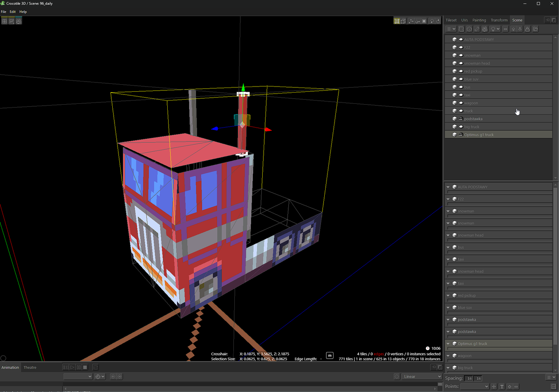This screenshot has width=559, height=392.
Task: Click the panel pop-out icon beside Scene tab
Action: pyautogui.click(x=553, y=20)
